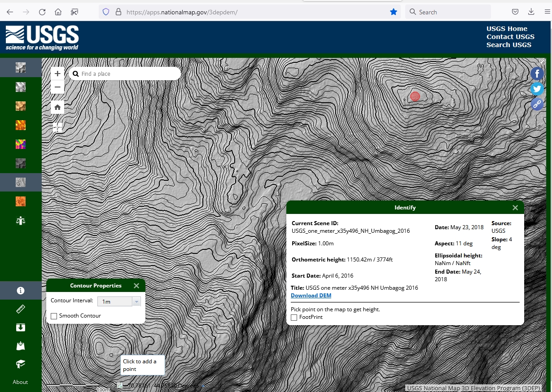Open the About section in sidebar
Screen dimensions: 552x392
20,382
